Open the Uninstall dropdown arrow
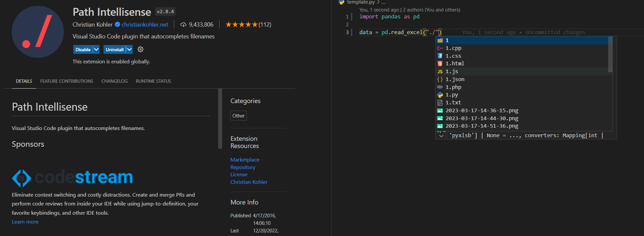 pos(129,49)
